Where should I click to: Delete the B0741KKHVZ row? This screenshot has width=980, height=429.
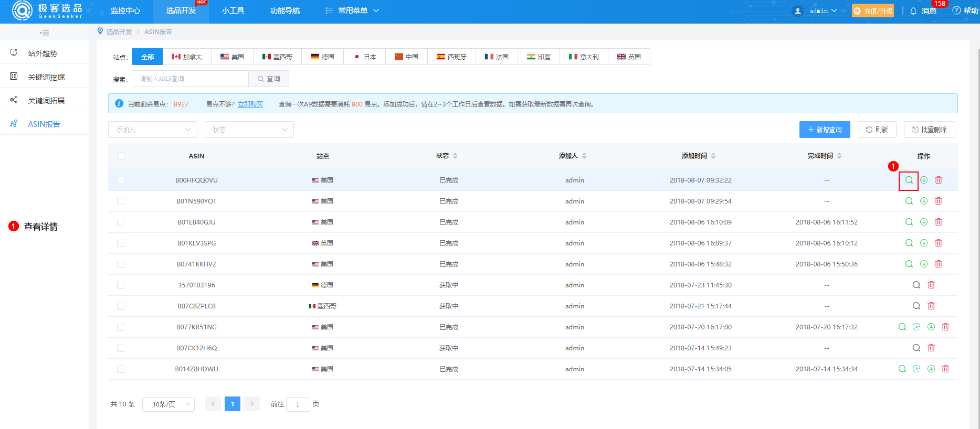pos(939,264)
